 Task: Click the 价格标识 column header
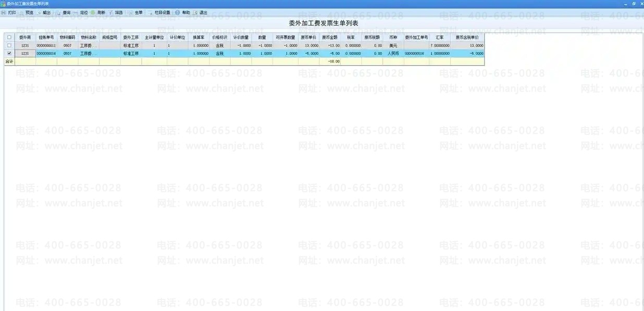click(220, 38)
